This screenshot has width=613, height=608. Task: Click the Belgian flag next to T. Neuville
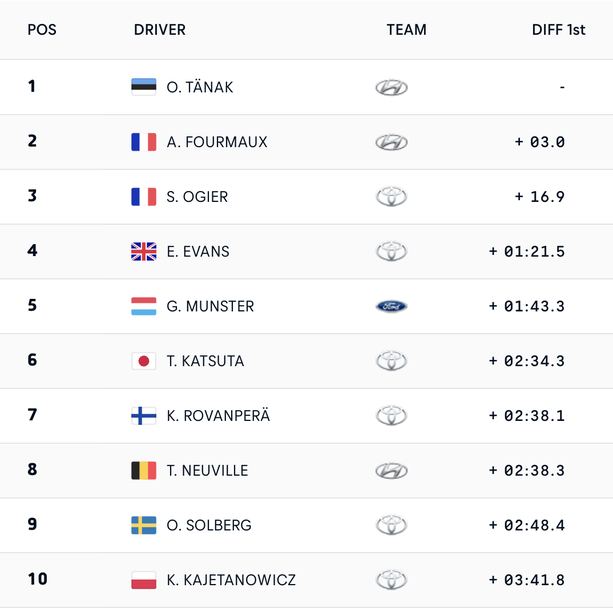point(143,470)
